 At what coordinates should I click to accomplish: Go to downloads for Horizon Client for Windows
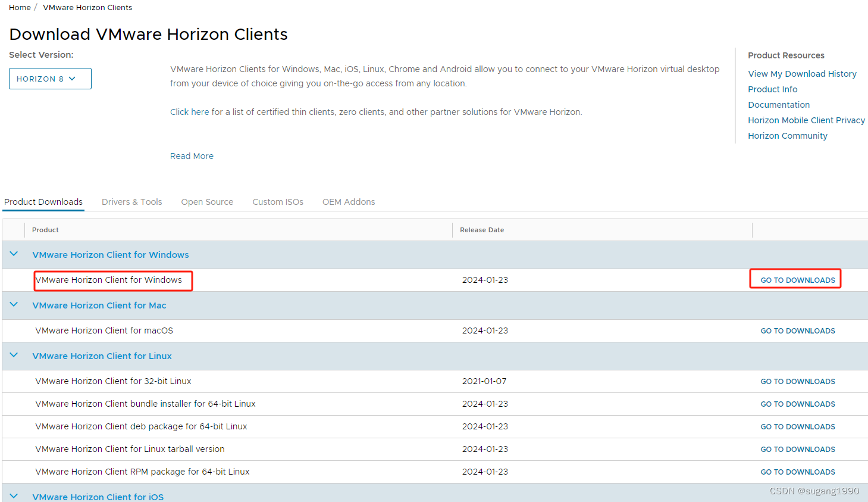798,280
